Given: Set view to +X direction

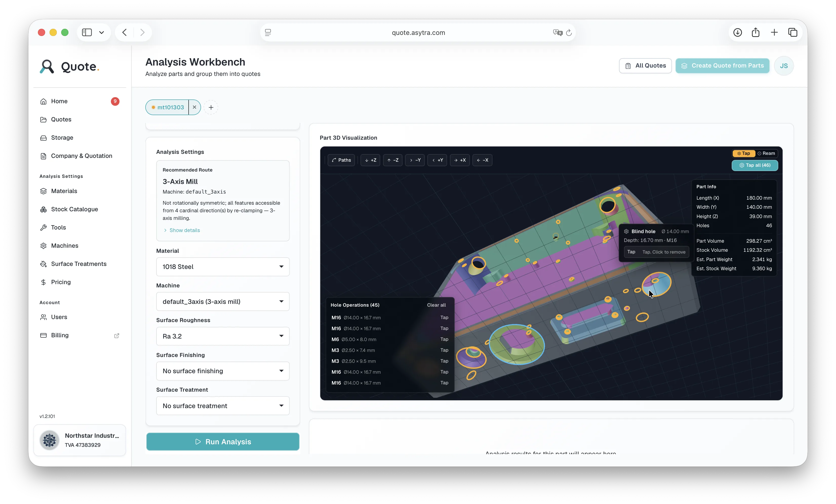Looking at the screenshot, I should point(460,160).
